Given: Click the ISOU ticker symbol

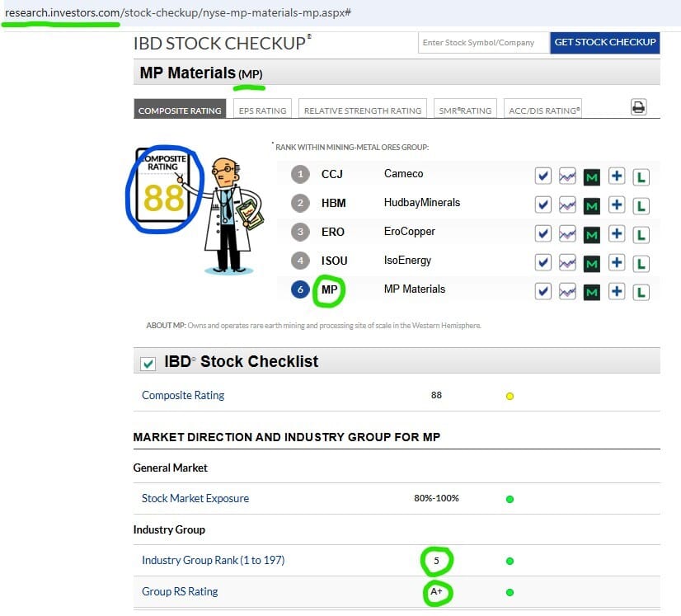Looking at the screenshot, I should click(x=334, y=261).
